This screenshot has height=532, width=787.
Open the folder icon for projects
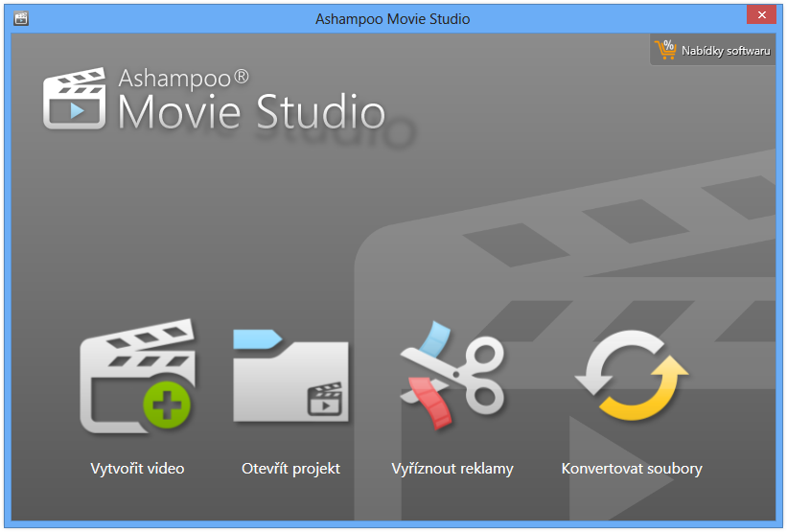click(x=290, y=376)
